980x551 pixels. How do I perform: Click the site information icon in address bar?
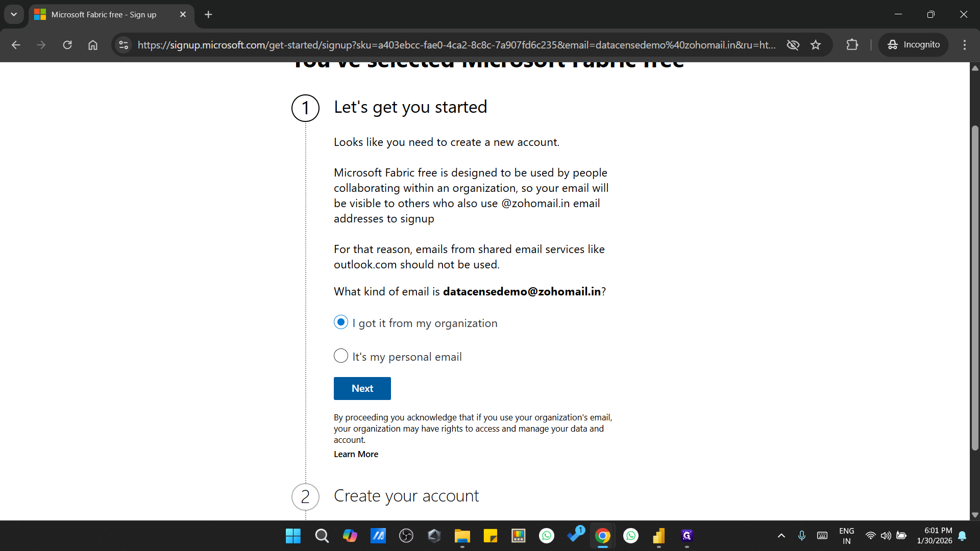(123, 45)
